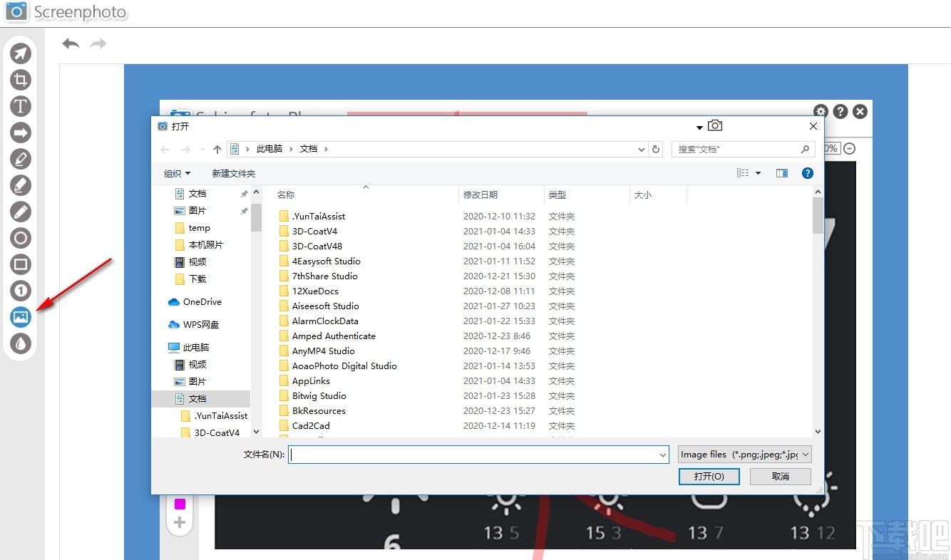Screen dimensions: 951x560
Task: Click the pink color swatch
Action: 179,503
